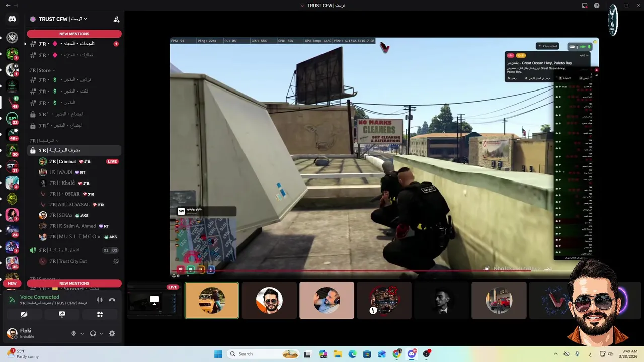Click the LIVE badge beside TR | Criminal
The height and width of the screenshot is (362, 644).
tap(112, 161)
